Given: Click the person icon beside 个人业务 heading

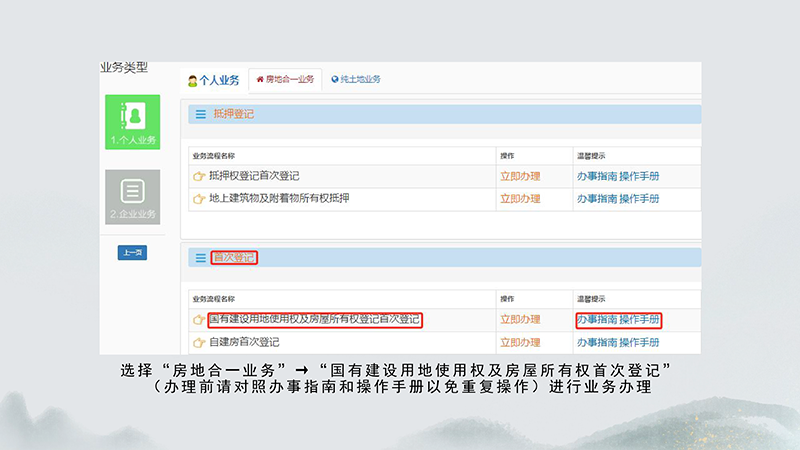Looking at the screenshot, I should (193, 81).
